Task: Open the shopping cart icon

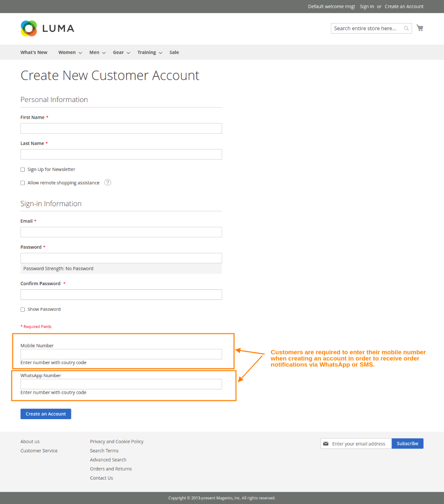Action: tap(420, 27)
